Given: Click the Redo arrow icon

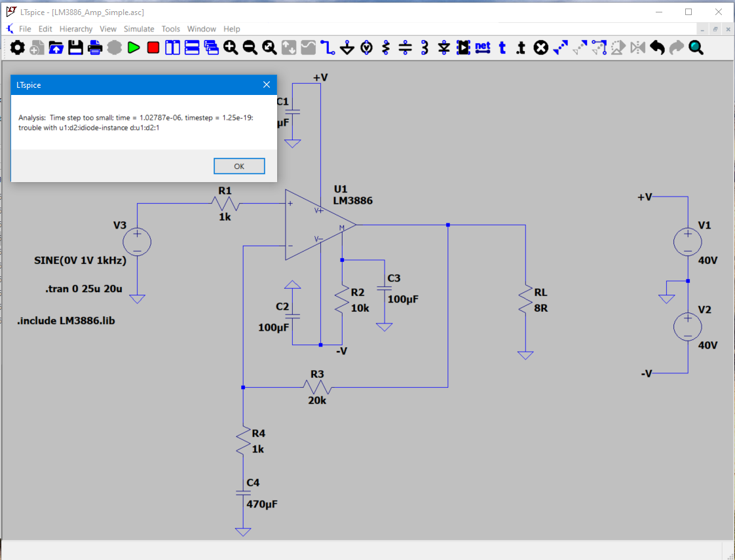Looking at the screenshot, I should point(677,47).
